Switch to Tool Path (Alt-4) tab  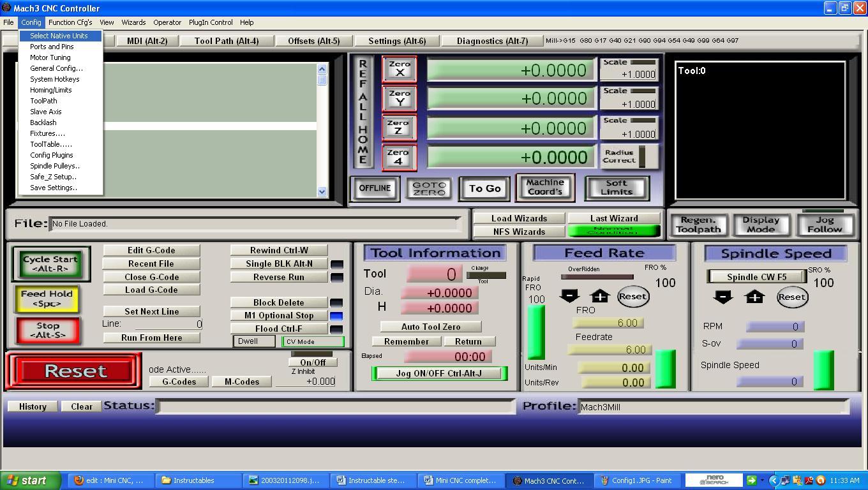(227, 41)
